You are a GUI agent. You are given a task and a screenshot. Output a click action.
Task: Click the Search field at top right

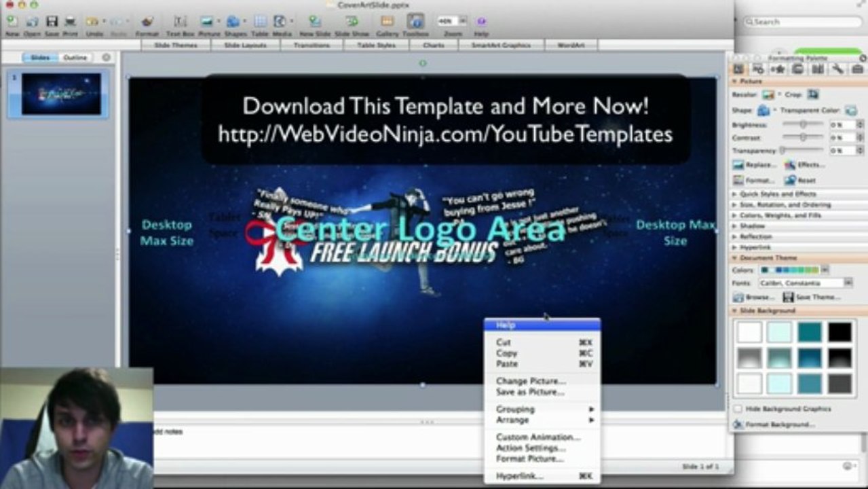804,22
